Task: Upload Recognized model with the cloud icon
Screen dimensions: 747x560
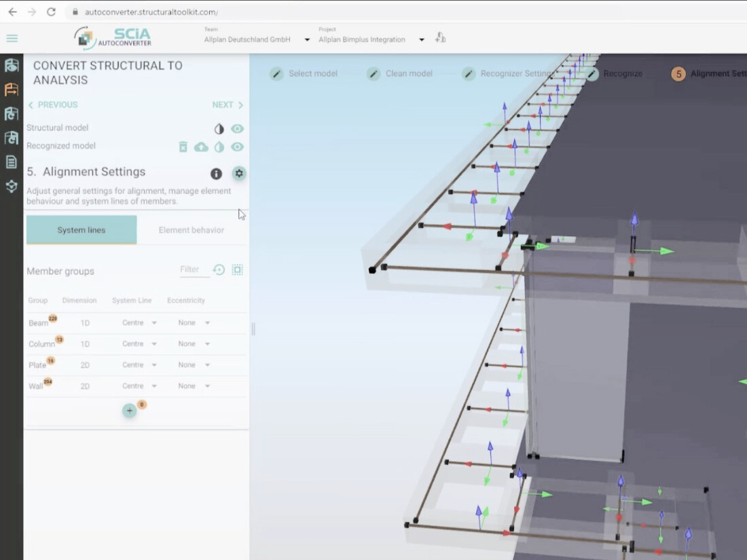Action: [201, 147]
